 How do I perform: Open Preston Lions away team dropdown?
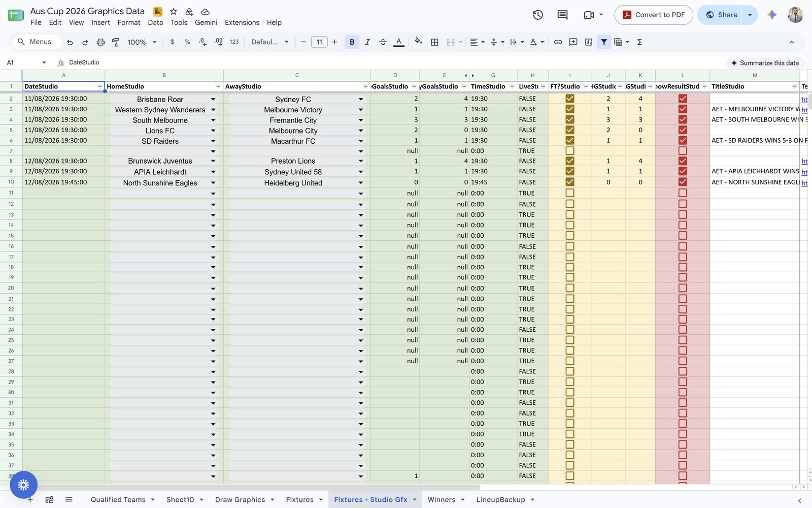pos(361,161)
